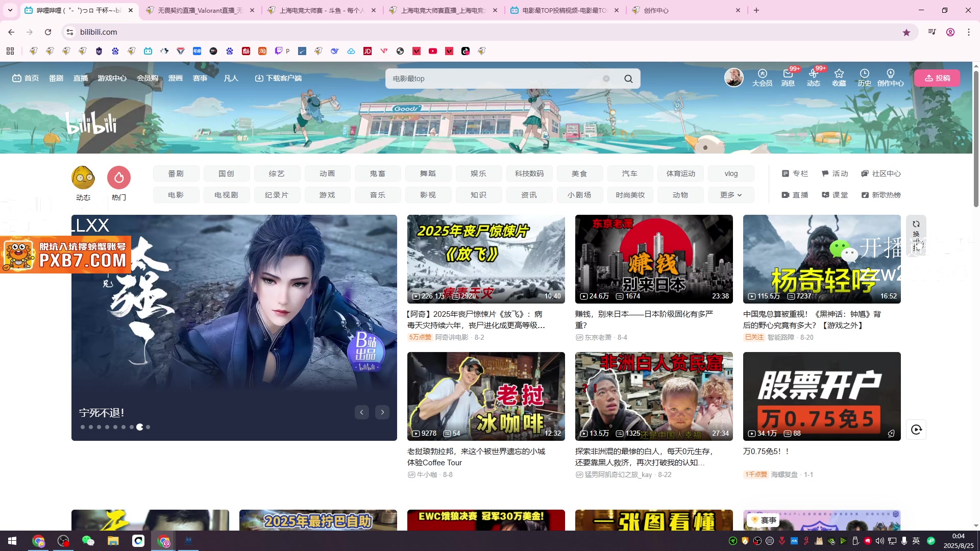Image resolution: width=980 pixels, height=551 pixels.
Task: Select the 纪录片 category
Action: (277, 195)
